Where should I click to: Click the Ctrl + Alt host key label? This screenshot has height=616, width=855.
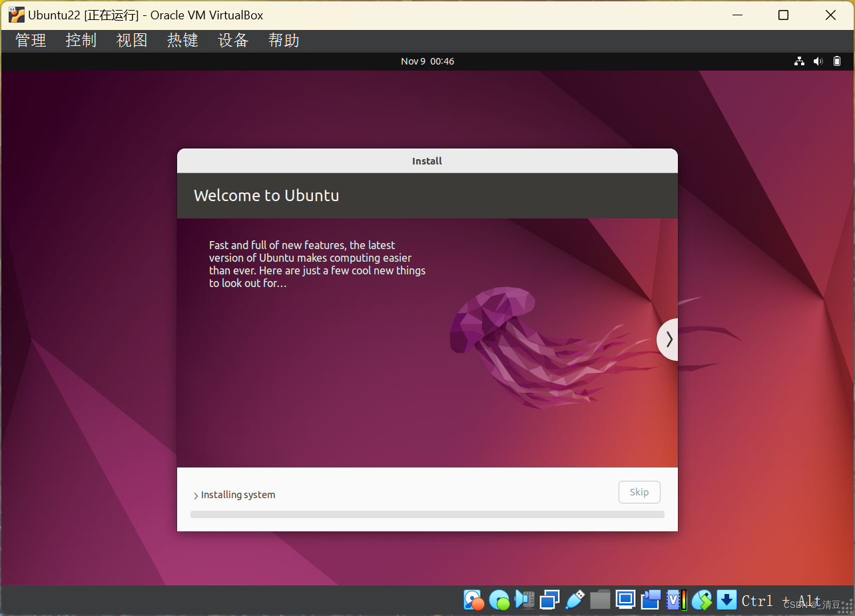point(781,601)
